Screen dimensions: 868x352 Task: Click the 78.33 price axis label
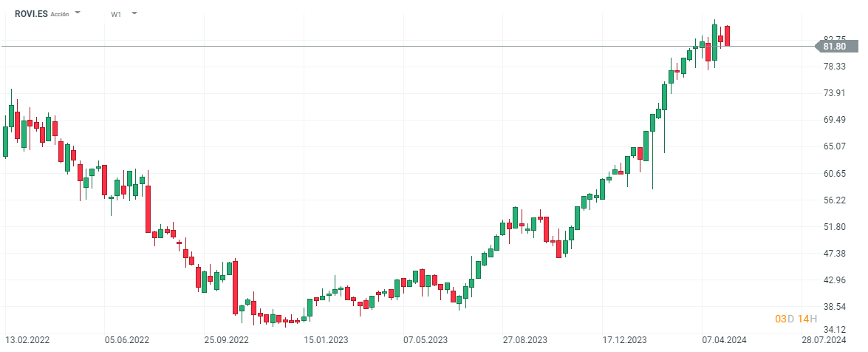tap(835, 67)
